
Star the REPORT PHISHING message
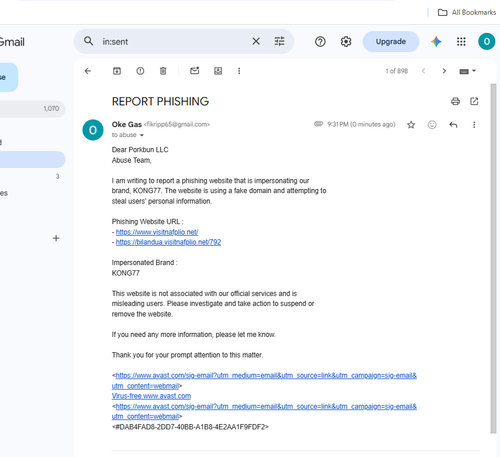[x=411, y=125]
